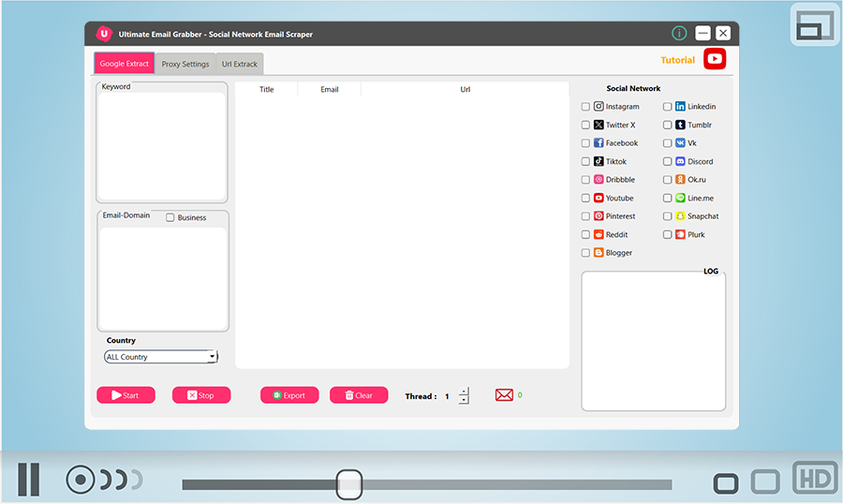Enable the Instagram checkbox
Image resolution: width=843 pixels, height=504 pixels.
585,107
